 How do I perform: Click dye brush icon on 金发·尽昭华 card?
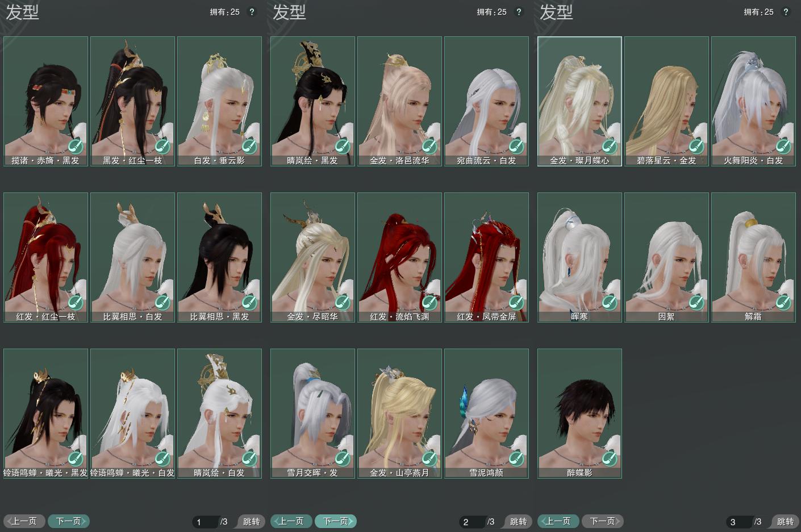[343, 302]
